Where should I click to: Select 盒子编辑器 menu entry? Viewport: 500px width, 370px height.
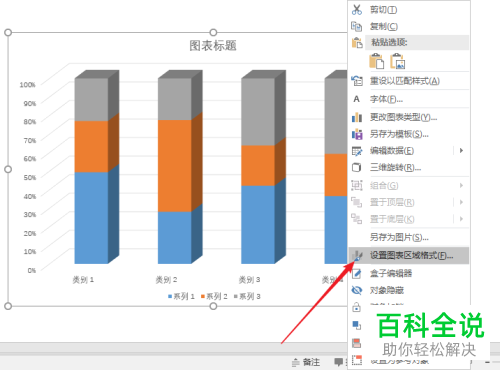point(391,274)
